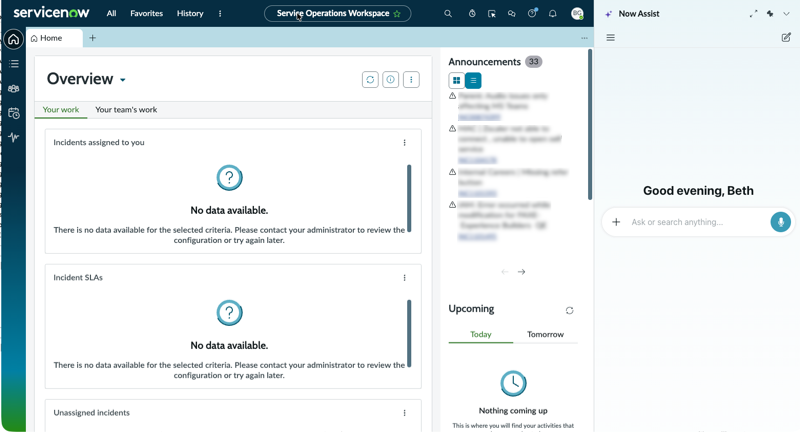This screenshot has width=800, height=432.
Task: Open the user avatar menu
Action: click(x=577, y=14)
